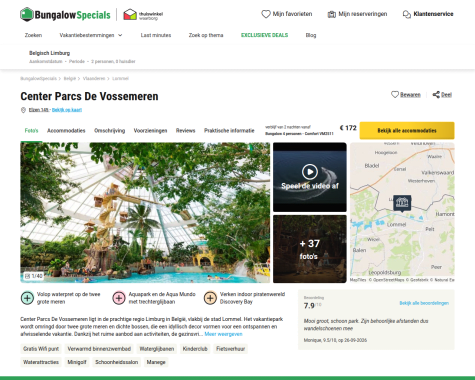Expand the Vakantiebestemmingen dropdown
The height and width of the screenshot is (380, 475).
(x=91, y=35)
